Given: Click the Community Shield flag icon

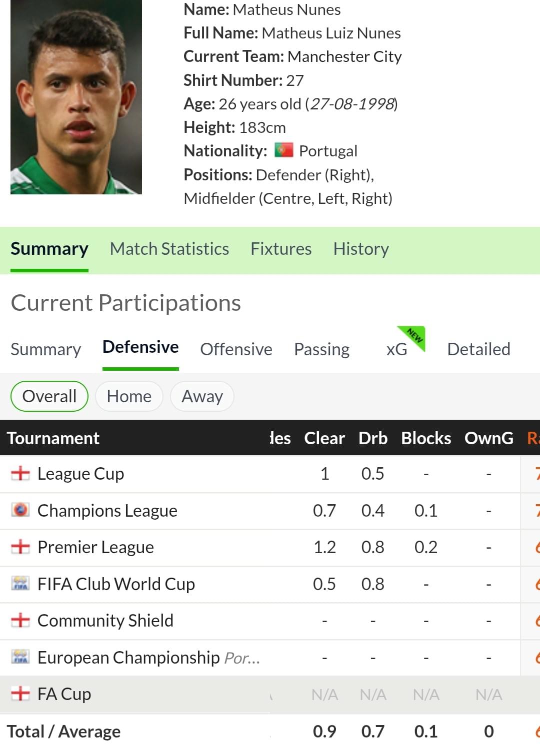Looking at the screenshot, I should (x=20, y=620).
